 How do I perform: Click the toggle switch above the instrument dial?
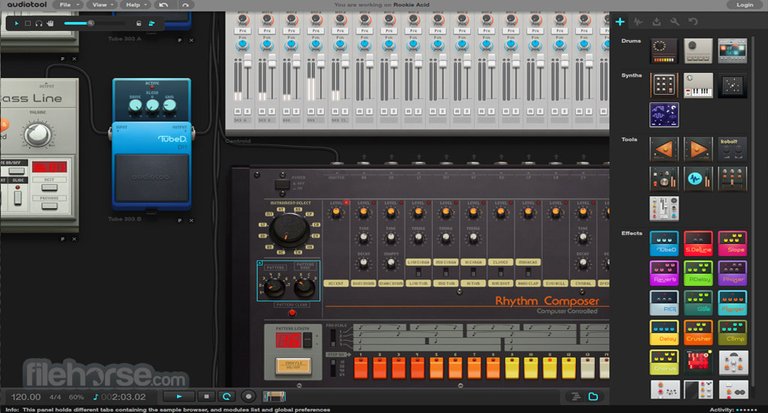point(282,184)
